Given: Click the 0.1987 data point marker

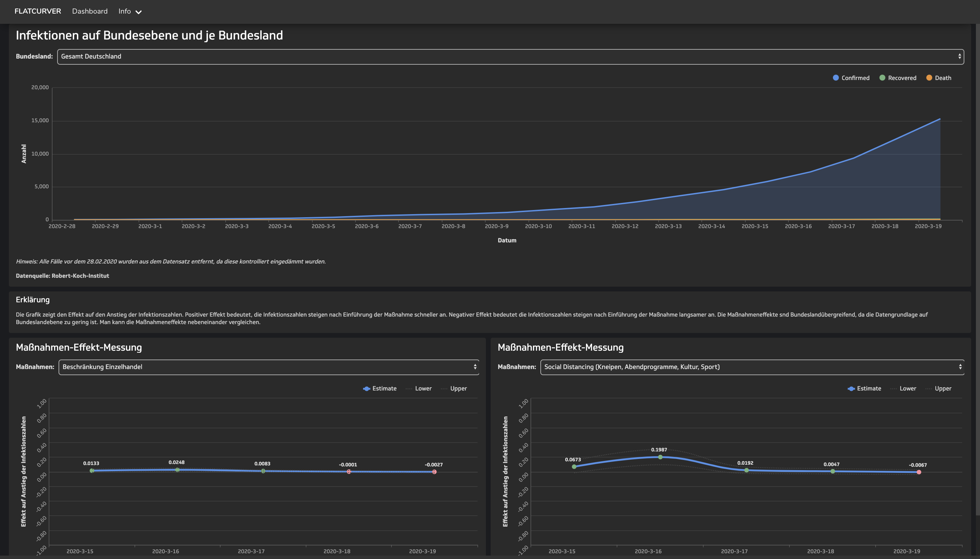Looking at the screenshot, I should click(x=660, y=457).
